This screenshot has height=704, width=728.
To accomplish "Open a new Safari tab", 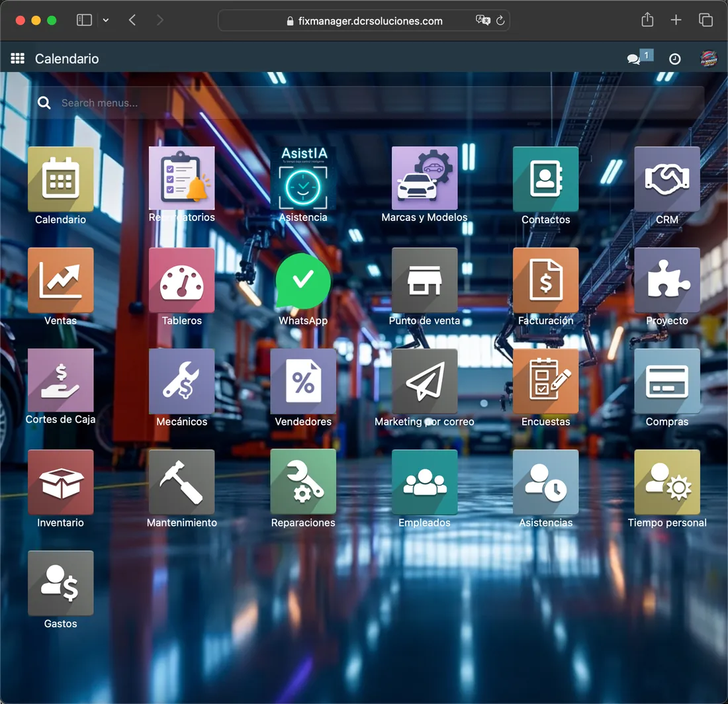I will coord(676,19).
